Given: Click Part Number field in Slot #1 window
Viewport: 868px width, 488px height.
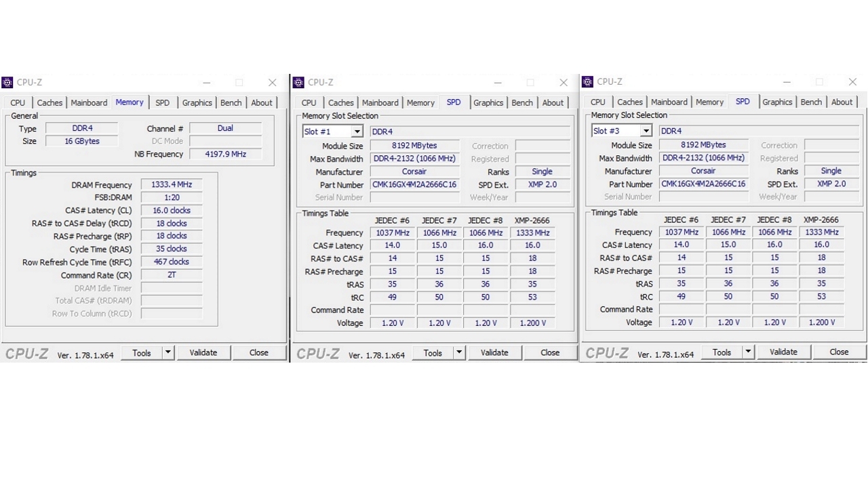Looking at the screenshot, I should click(x=414, y=184).
